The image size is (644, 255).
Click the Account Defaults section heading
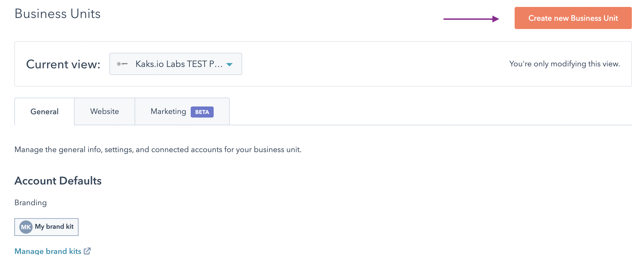click(58, 181)
